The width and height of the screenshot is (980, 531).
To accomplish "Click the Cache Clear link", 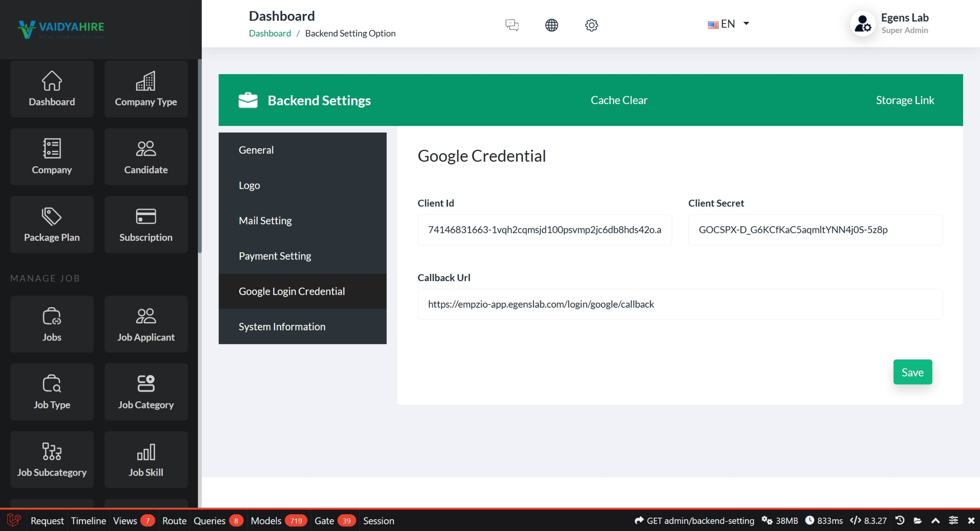I will [x=619, y=100].
